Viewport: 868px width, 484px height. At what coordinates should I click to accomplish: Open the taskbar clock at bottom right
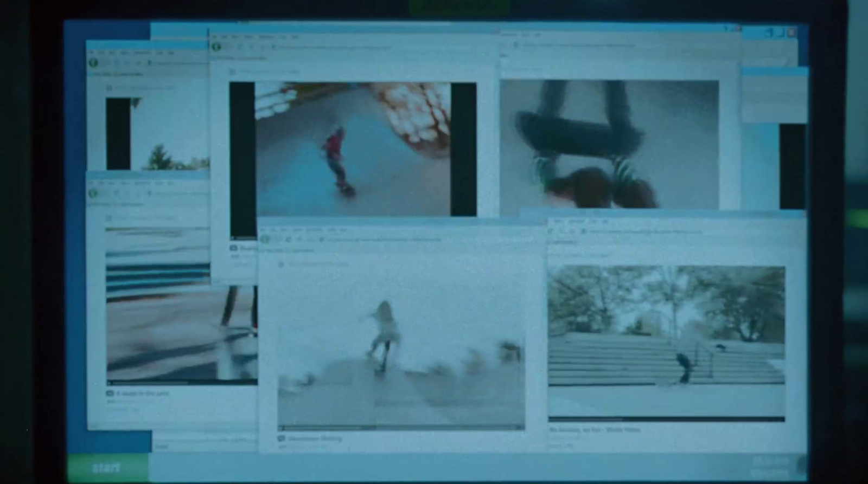pyautogui.click(x=769, y=467)
